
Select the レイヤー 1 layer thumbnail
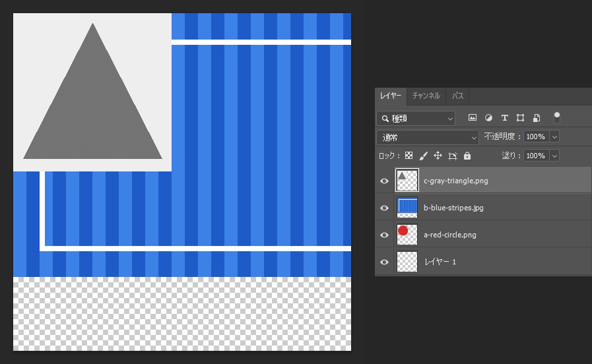[x=407, y=261]
